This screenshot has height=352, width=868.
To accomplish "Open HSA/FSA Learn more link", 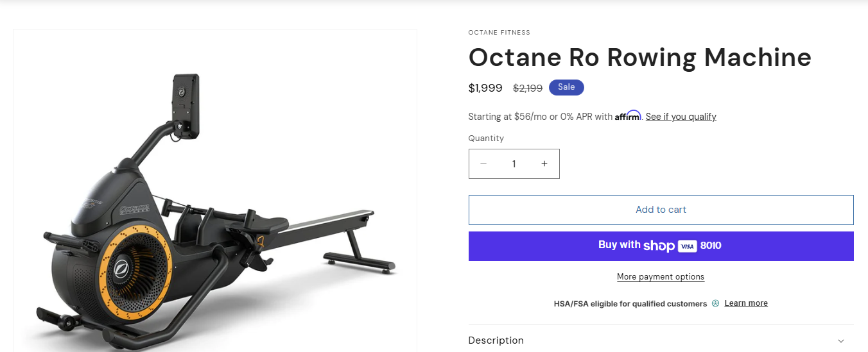I will [746, 303].
